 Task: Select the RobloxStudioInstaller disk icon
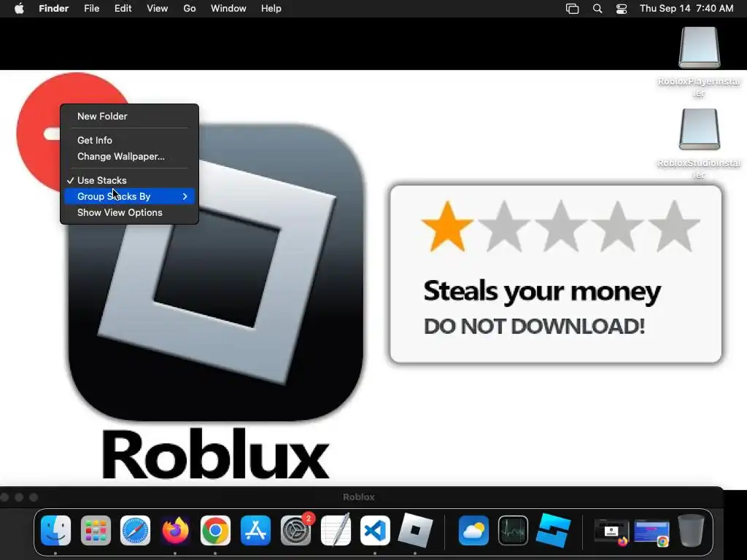(699, 130)
